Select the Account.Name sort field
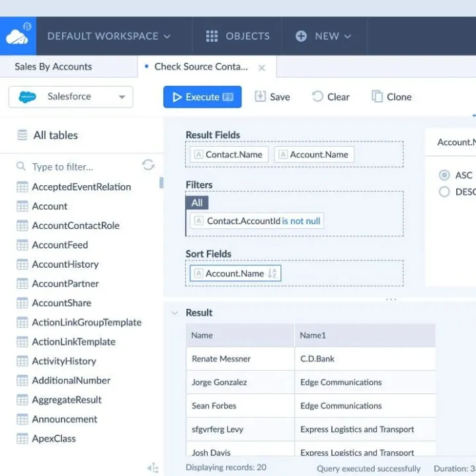Image resolution: width=476 pixels, height=476 pixels. click(x=235, y=274)
